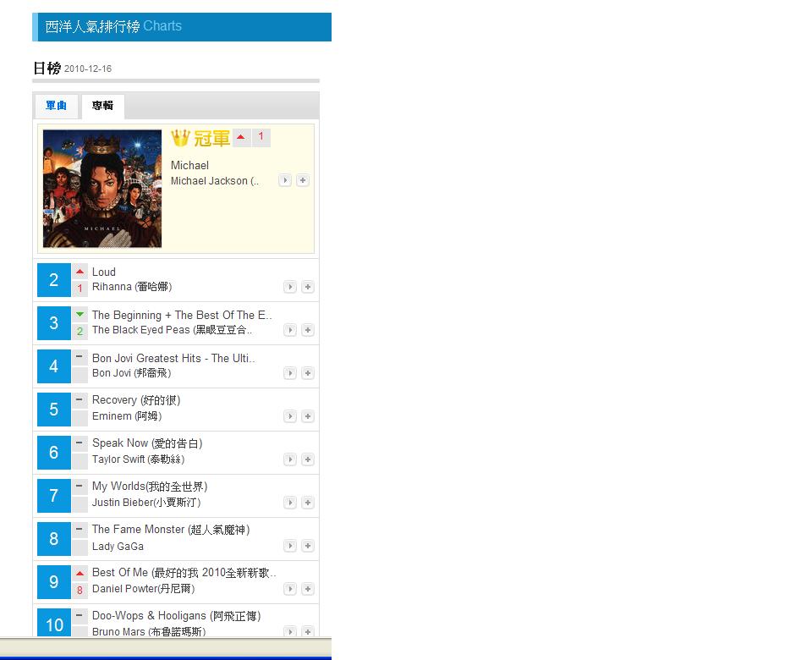Play The Beginning album by Black Eyed Peas
This screenshot has height=660, width=812.
[290, 330]
